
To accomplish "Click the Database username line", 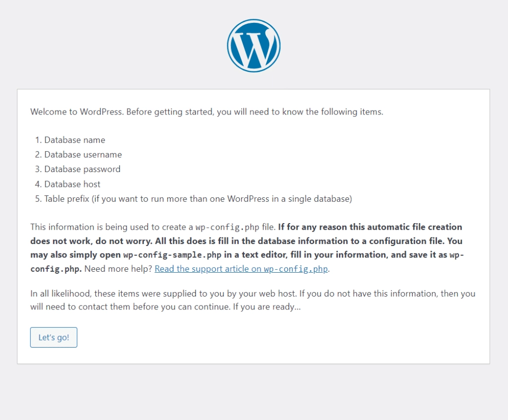I will click(82, 154).
